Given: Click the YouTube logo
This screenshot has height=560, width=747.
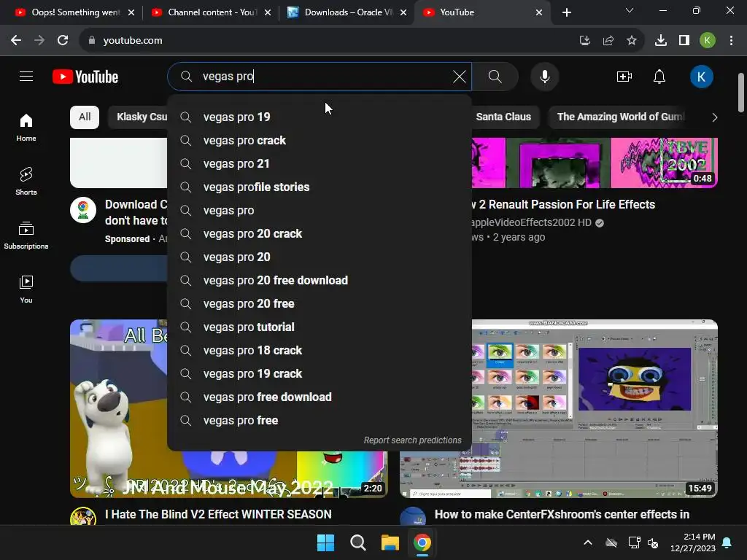Looking at the screenshot, I should [x=85, y=77].
